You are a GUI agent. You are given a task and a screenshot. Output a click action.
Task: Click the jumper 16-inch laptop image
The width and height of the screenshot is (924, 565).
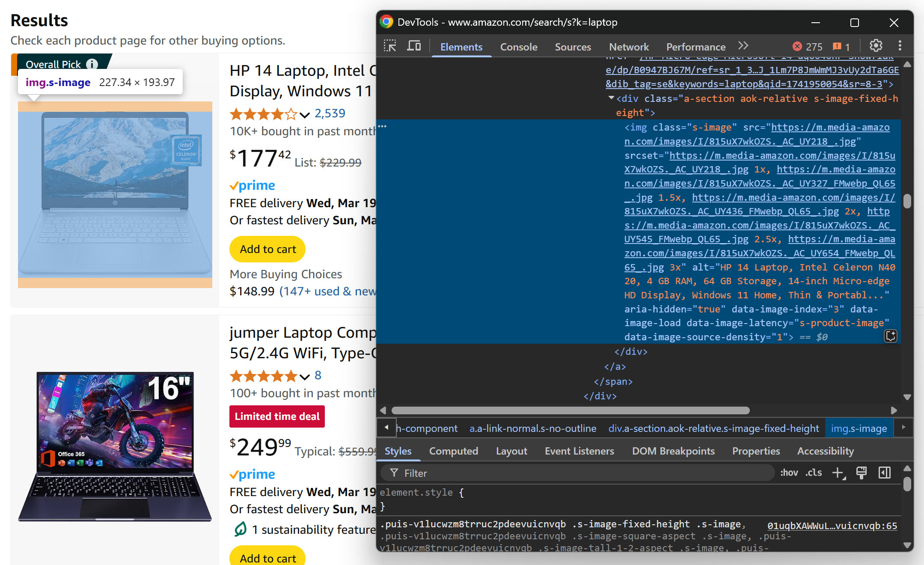(x=115, y=446)
